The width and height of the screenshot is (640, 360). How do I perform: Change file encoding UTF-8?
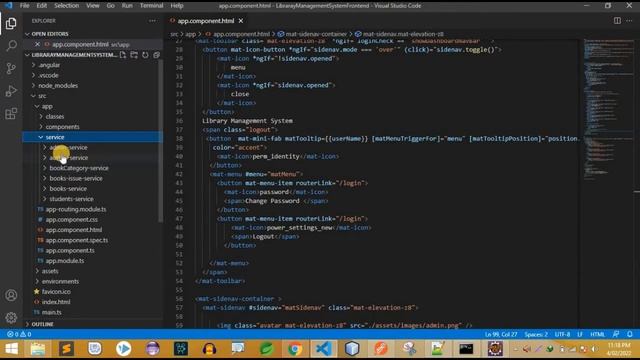562,334
